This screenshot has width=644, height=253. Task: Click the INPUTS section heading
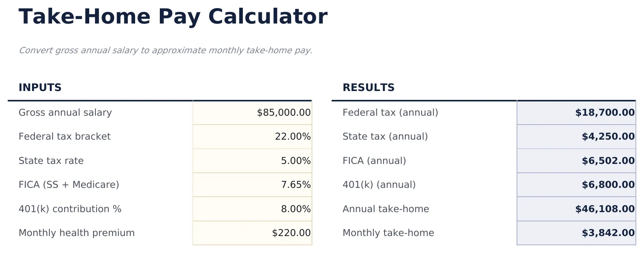pyautogui.click(x=40, y=88)
